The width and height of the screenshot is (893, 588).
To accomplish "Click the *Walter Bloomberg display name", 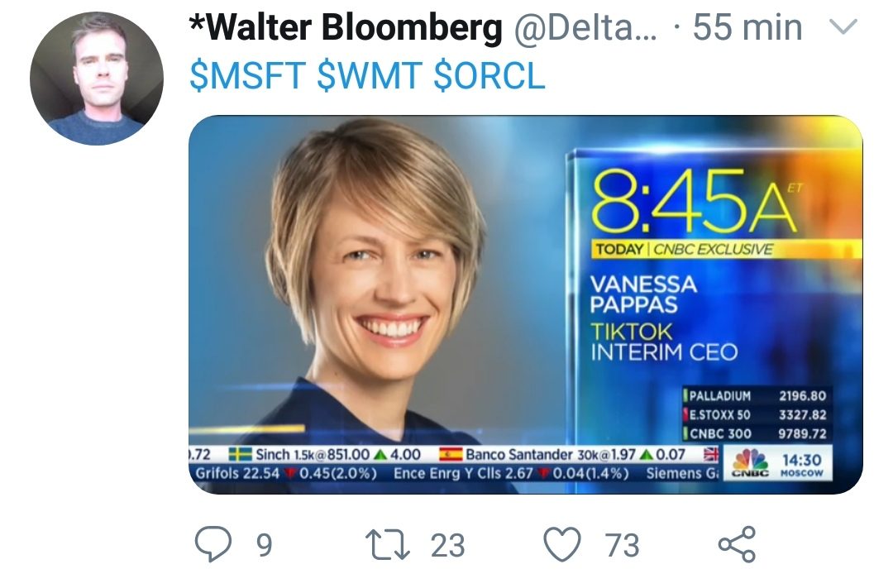I will click(345, 29).
